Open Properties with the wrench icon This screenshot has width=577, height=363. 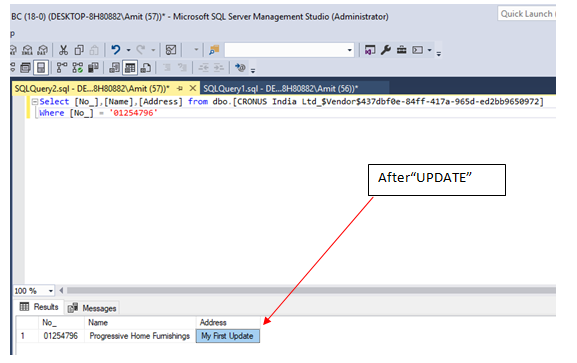(386, 50)
